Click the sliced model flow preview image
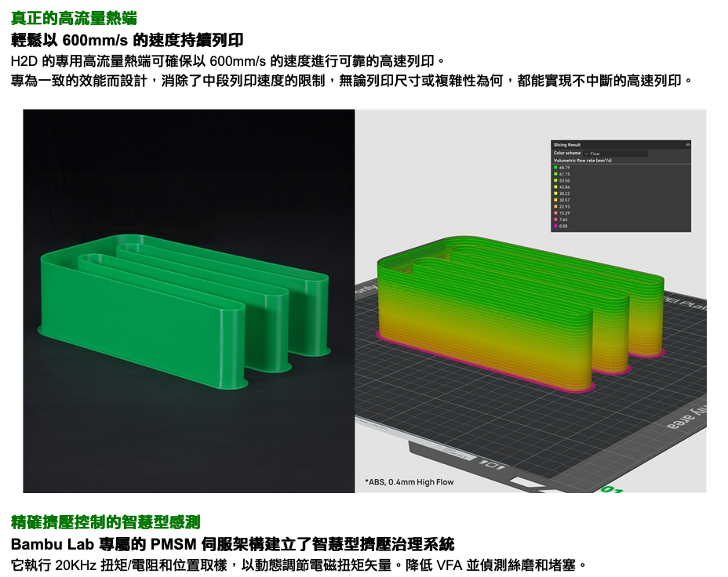Screen dimensions: 728x577 click(x=530, y=301)
